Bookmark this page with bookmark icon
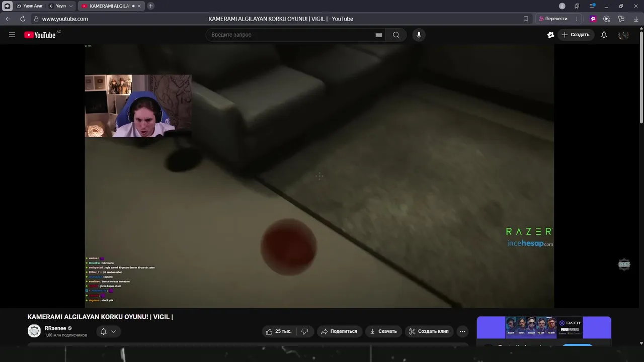This screenshot has width=644, height=362. pos(526,19)
